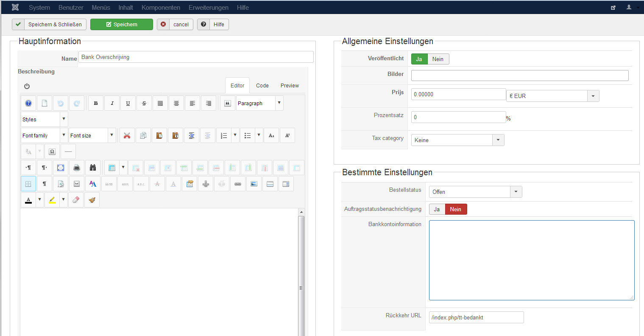Screen dimensions: 644x336
Task: Open find and replace (binoculars)
Action: (x=93, y=168)
